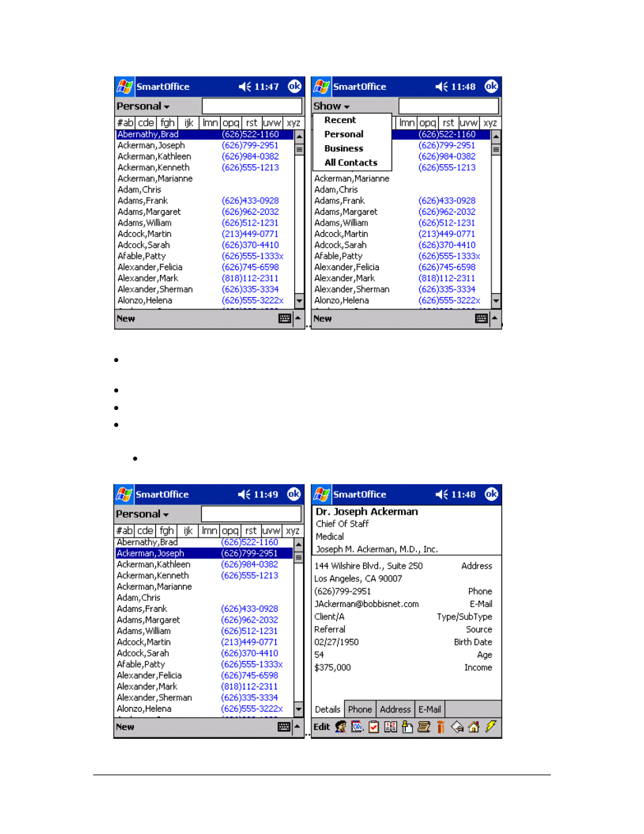Open the numbered planner book icon
The height and width of the screenshot is (834, 644).
tap(390, 727)
